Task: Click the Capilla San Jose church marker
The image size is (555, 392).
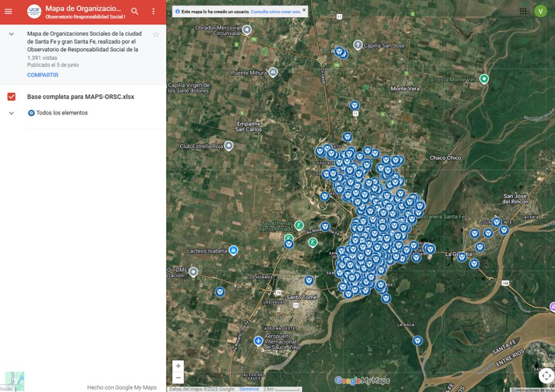Action: click(x=358, y=45)
